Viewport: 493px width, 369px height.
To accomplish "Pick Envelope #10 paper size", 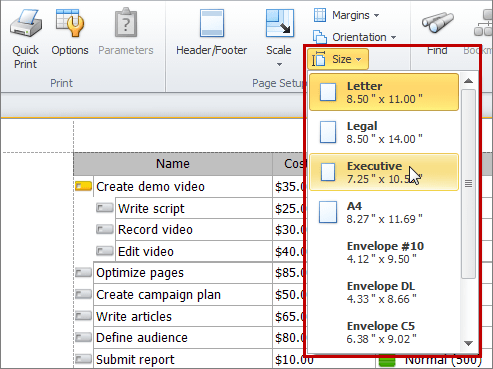I will click(x=384, y=252).
